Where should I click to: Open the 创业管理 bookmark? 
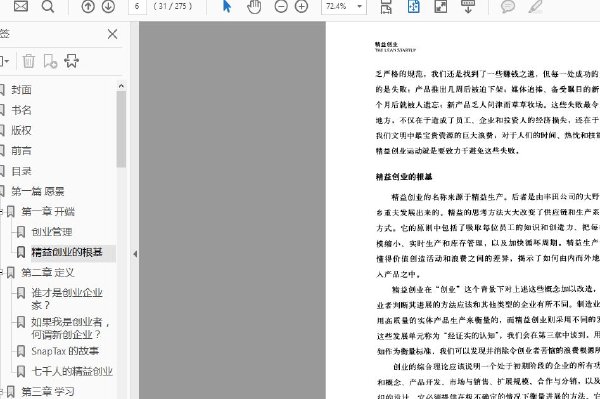coord(52,232)
